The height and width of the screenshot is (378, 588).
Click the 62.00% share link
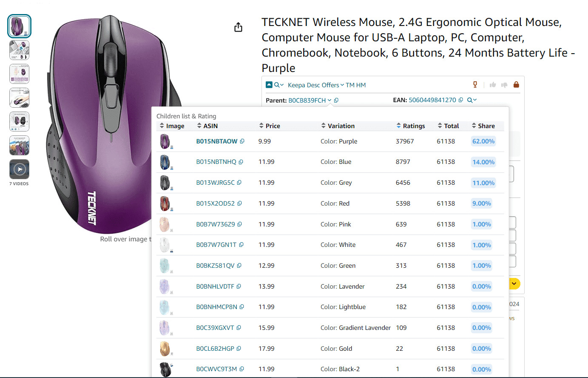coord(483,141)
